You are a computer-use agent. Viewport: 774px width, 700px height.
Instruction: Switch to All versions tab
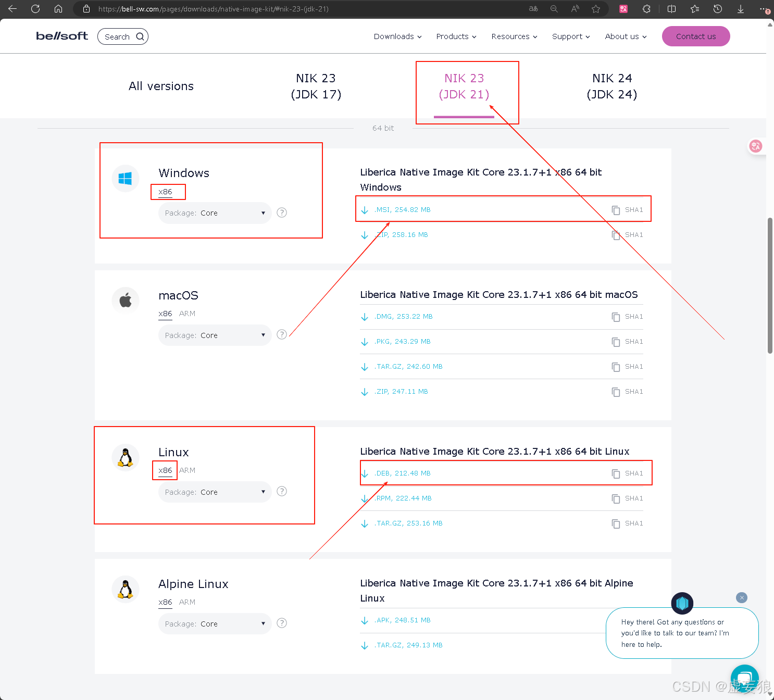[x=161, y=86]
